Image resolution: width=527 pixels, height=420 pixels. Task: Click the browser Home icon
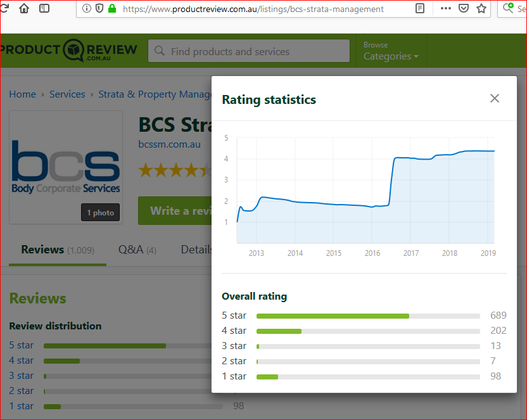[x=24, y=9]
